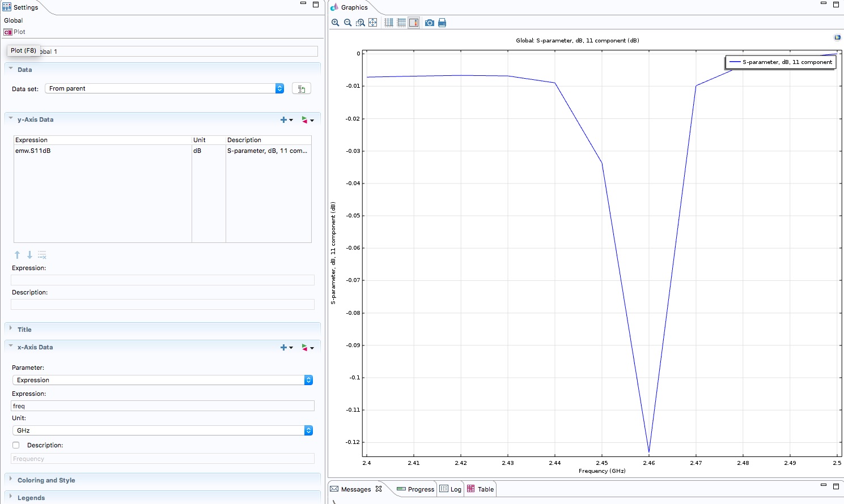Activate the Zoom Box tool
844x504 pixels.
click(360, 23)
